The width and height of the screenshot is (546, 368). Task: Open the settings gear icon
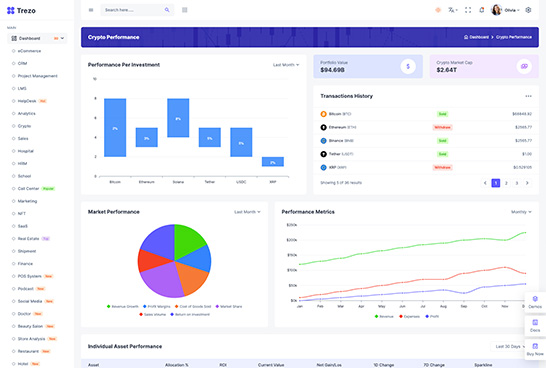click(528, 10)
